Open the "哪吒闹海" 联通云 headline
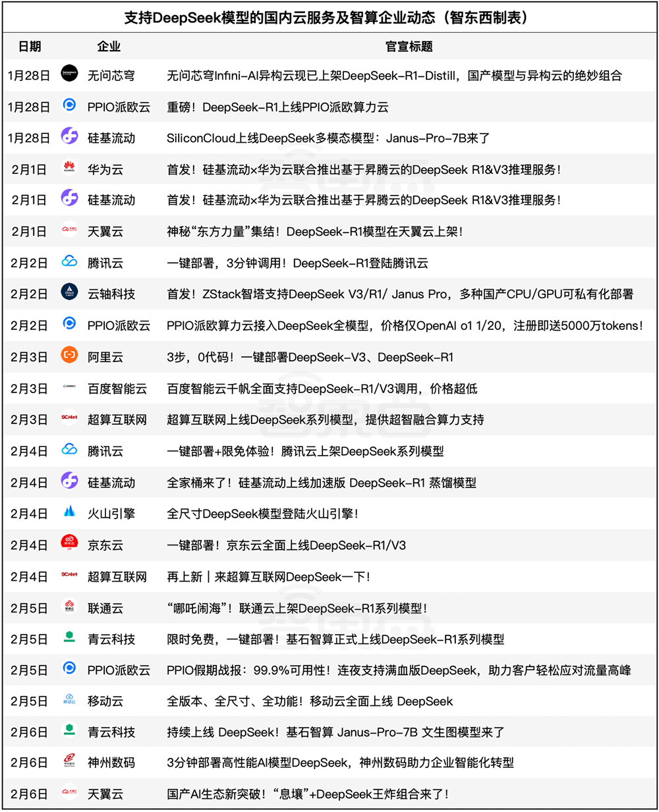Image resolution: width=659 pixels, height=812 pixels. coord(297,609)
